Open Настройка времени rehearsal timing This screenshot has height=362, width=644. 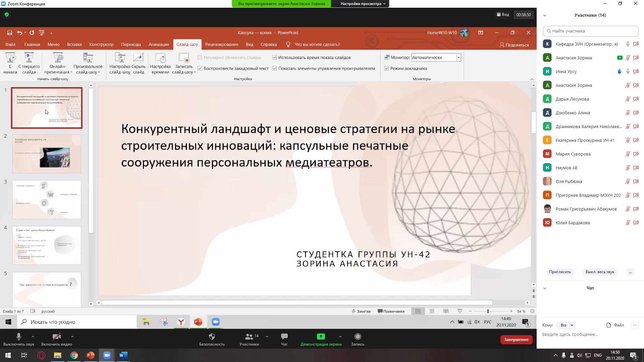click(x=160, y=63)
